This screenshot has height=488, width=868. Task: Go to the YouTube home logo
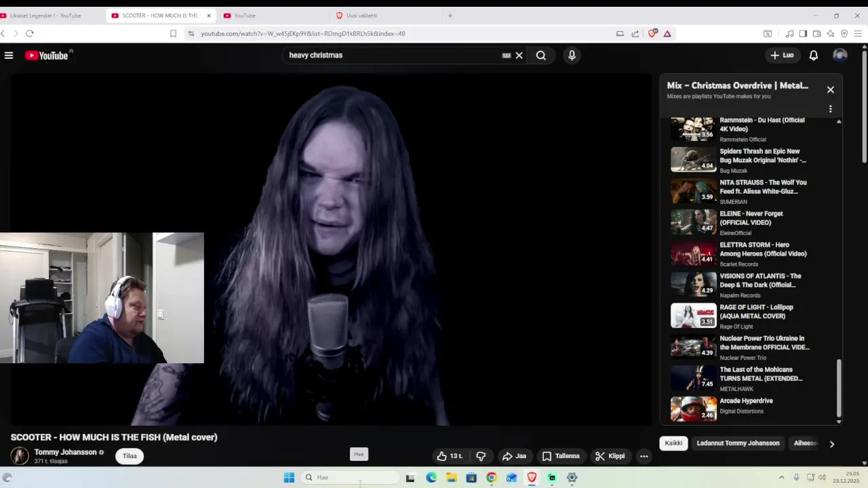click(x=47, y=56)
